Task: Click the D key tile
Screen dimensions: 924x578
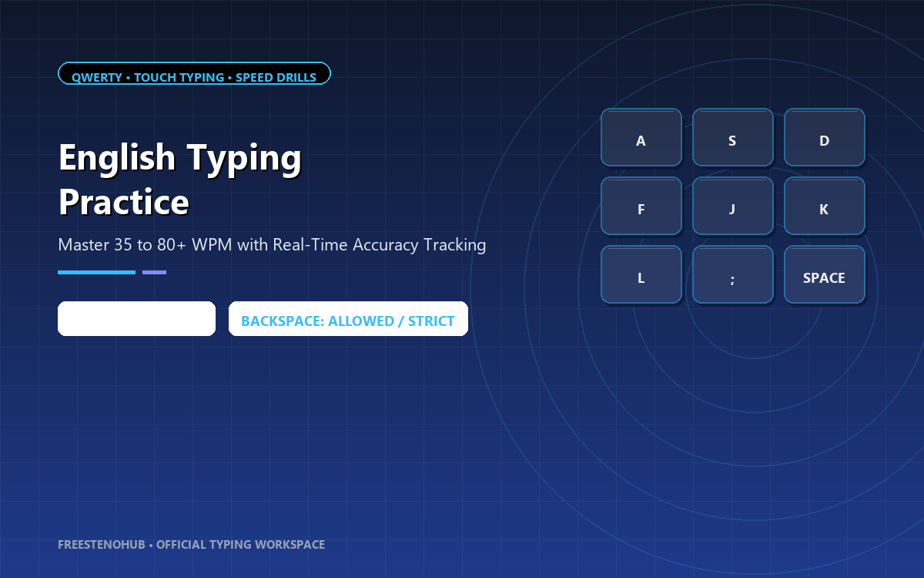Action: [x=824, y=137]
